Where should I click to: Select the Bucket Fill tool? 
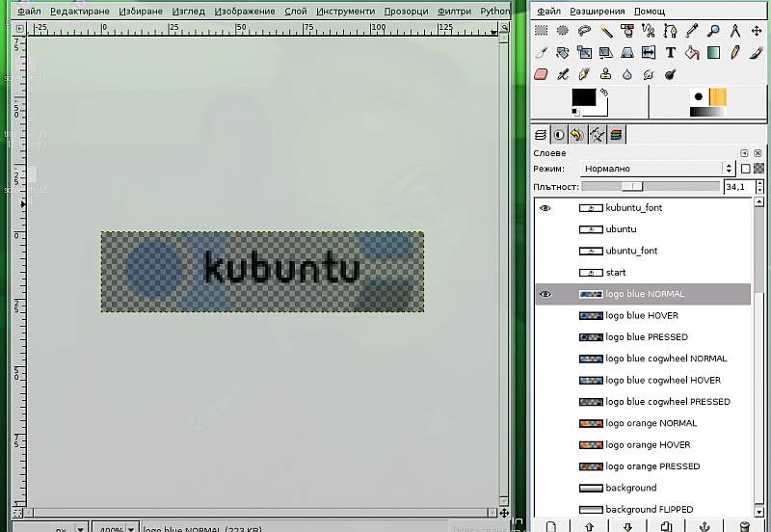692,53
